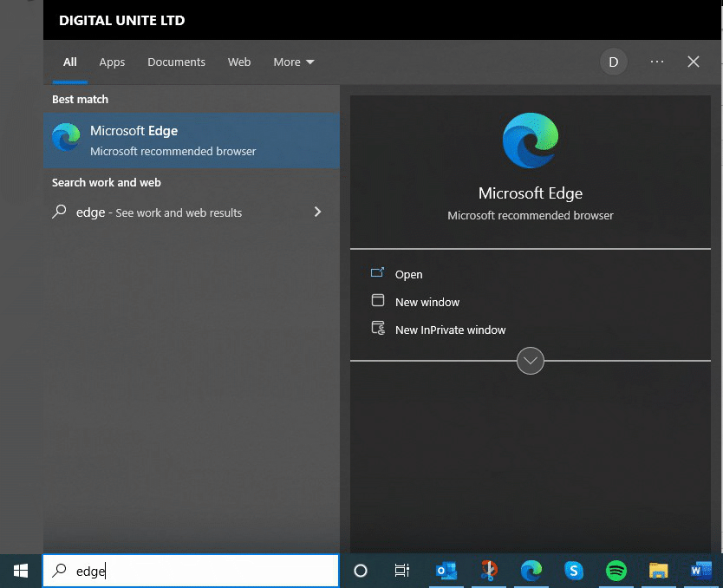Expand the edge web results arrow
This screenshot has width=723, height=588.
point(317,212)
